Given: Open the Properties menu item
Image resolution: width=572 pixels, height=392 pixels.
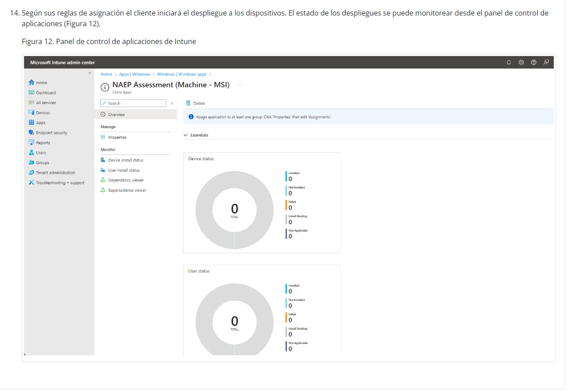Looking at the screenshot, I should 117,137.
